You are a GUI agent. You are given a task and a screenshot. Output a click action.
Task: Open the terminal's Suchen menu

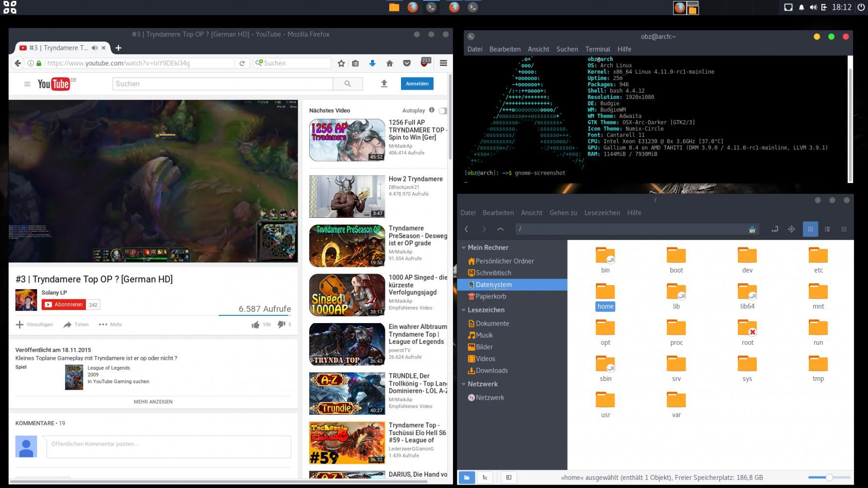[x=567, y=49]
